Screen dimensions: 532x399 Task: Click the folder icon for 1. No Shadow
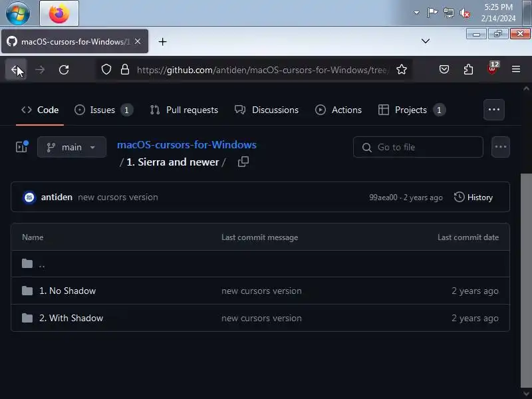point(27,291)
